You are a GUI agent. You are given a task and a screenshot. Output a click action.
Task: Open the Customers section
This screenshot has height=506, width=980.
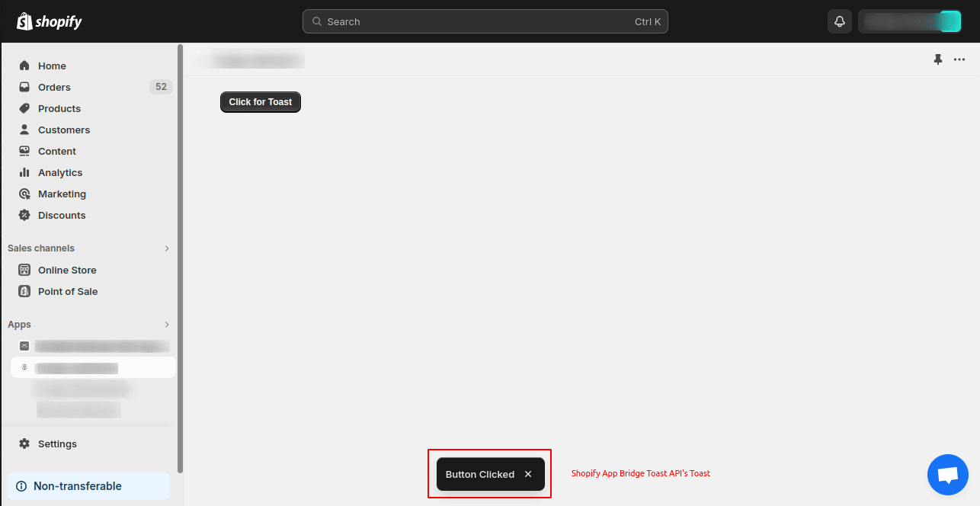click(x=63, y=130)
